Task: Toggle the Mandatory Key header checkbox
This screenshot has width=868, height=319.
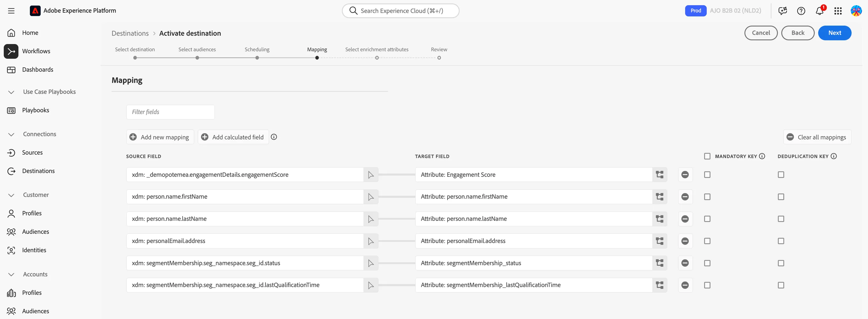Action: tap(707, 156)
